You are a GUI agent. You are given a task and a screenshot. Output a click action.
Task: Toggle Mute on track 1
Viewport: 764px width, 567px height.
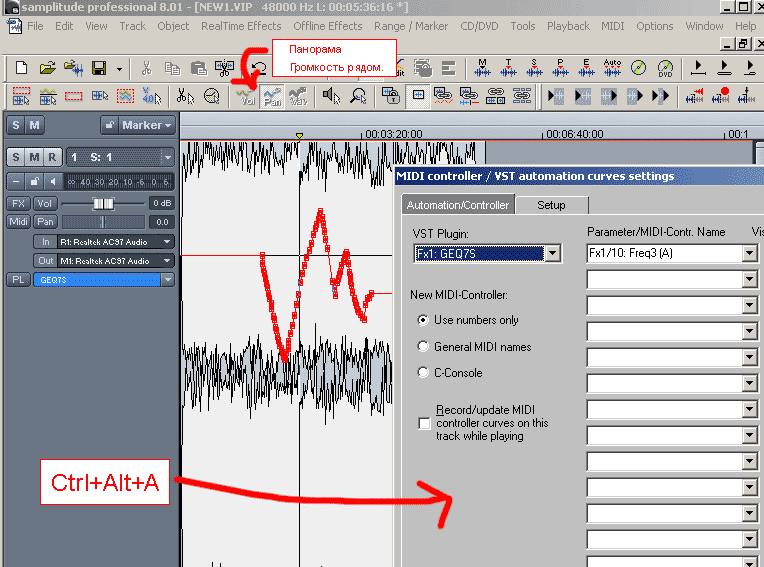coord(34,157)
